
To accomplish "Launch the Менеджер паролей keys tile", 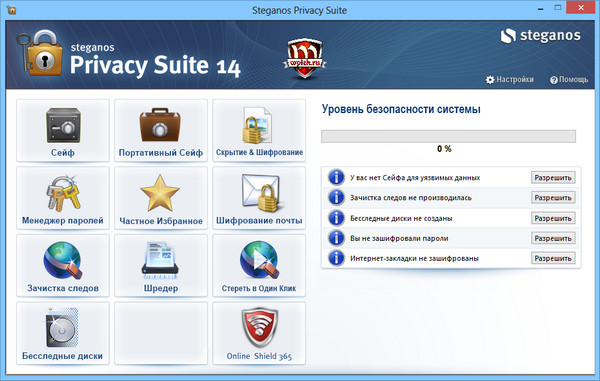I will point(63,198).
